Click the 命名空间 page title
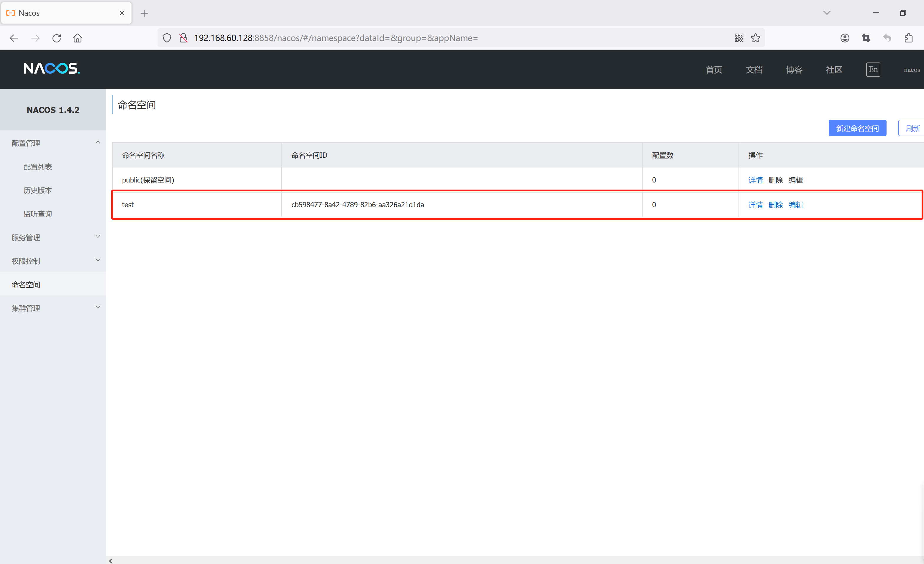 (x=137, y=105)
